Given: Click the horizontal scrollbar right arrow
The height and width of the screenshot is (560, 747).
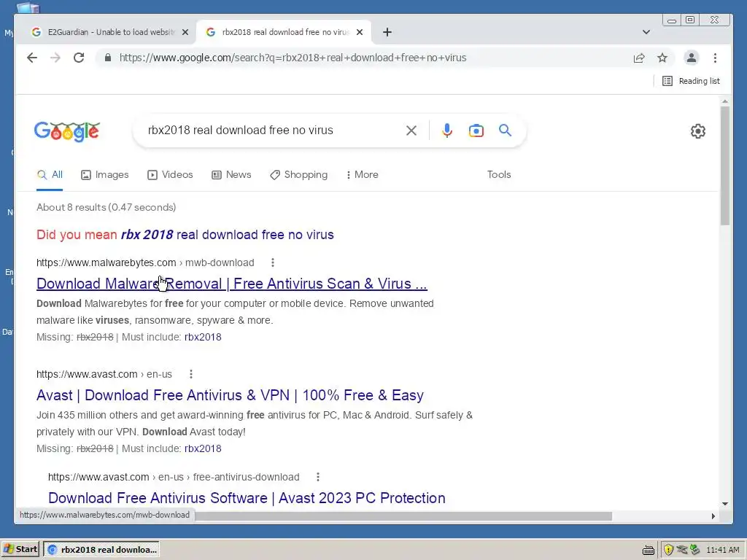Looking at the screenshot, I should (713, 516).
